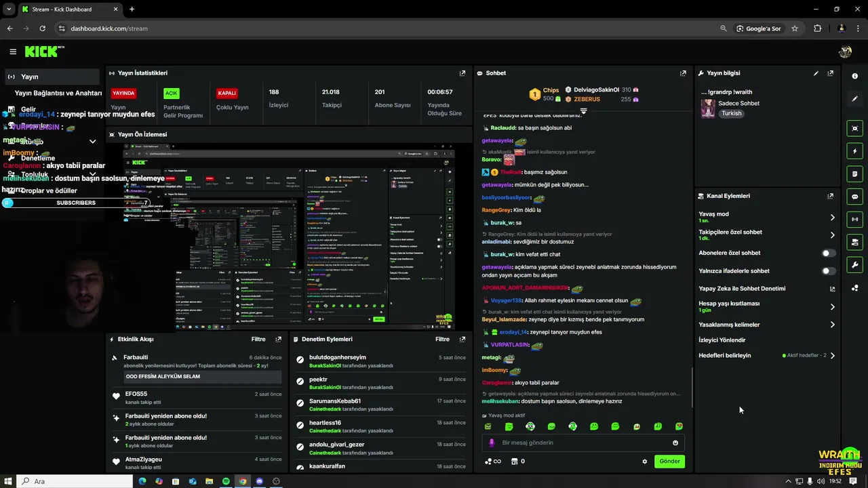Viewport: 868px width, 488px height.
Task: Open Denetleme in the left sidebar
Action: click(38, 158)
